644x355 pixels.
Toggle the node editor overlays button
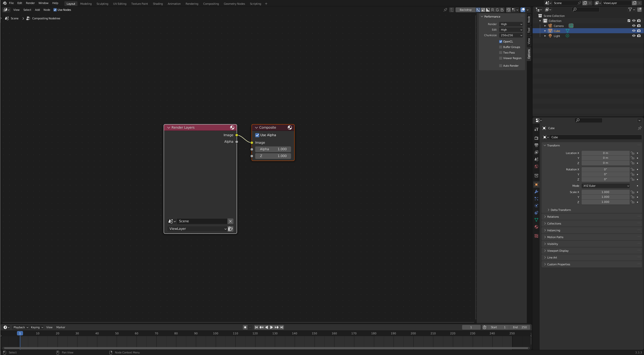[523, 10]
